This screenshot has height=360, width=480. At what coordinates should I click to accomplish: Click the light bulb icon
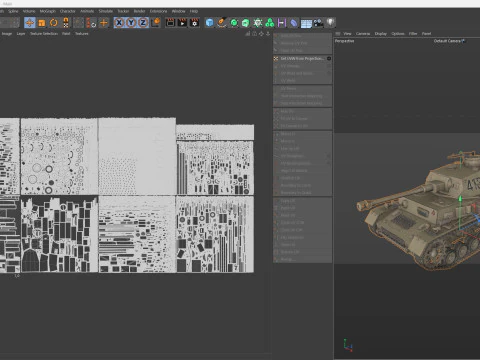[x=330, y=22]
